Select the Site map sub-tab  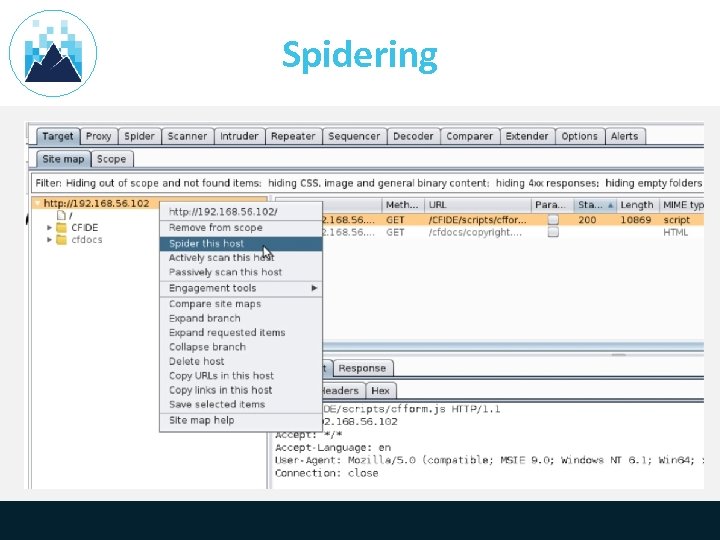point(63,159)
